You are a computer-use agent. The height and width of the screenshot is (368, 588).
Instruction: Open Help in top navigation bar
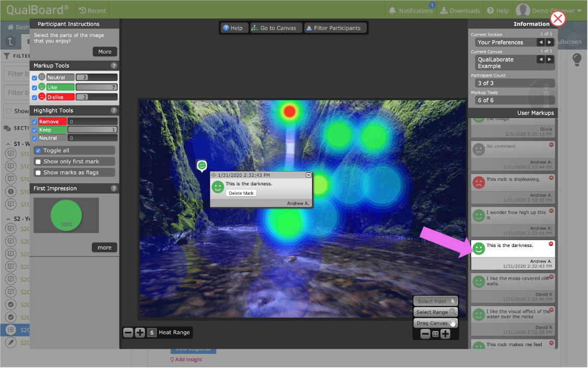tap(498, 10)
